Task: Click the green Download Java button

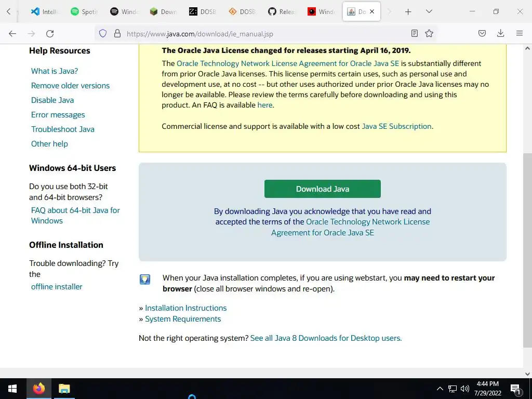Action: tap(322, 189)
